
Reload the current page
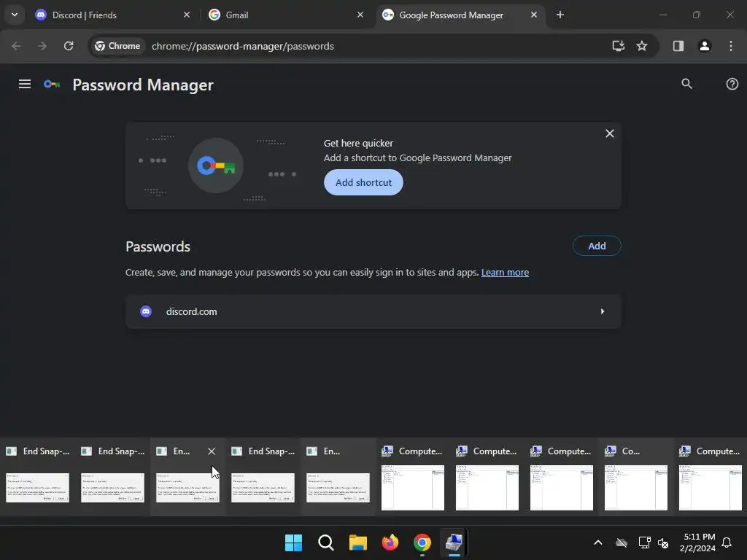(69, 46)
